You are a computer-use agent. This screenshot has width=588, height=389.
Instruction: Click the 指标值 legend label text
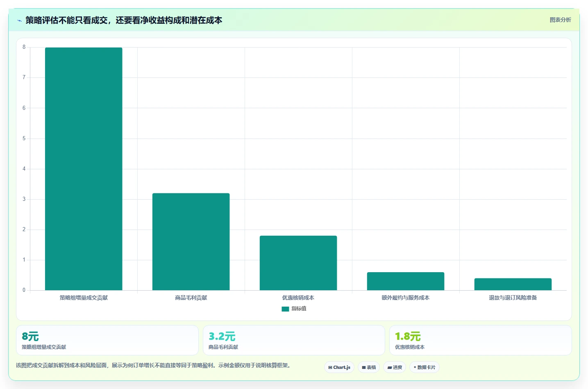pos(299,309)
